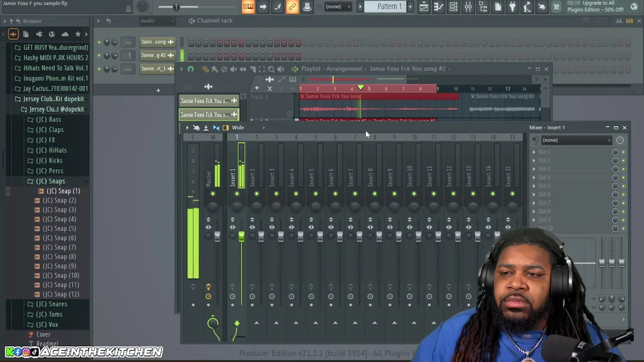The width and height of the screenshot is (644, 362).
Task: Click the Playlist playback speaker tool
Action: [281, 69]
